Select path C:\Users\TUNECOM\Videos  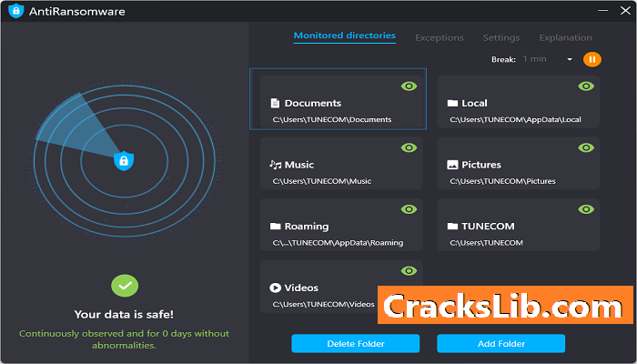(323, 304)
